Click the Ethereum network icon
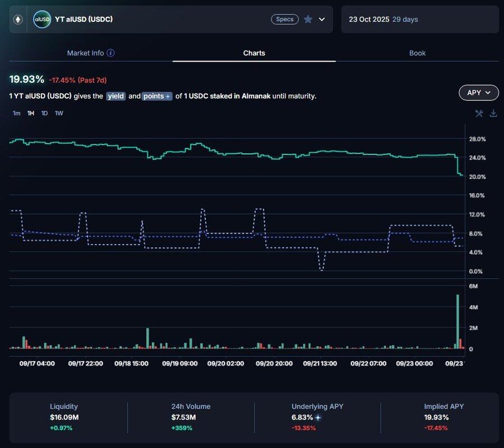Viewport: 504px width, 448px height. click(18, 20)
